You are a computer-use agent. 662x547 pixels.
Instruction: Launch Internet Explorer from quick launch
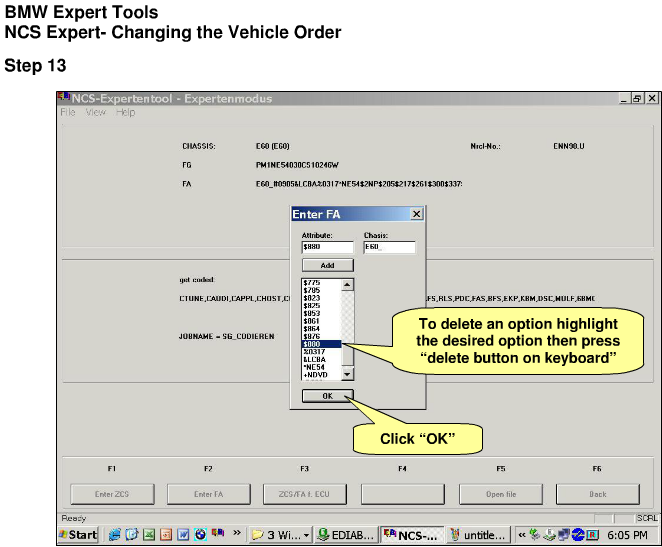click(x=114, y=535)
